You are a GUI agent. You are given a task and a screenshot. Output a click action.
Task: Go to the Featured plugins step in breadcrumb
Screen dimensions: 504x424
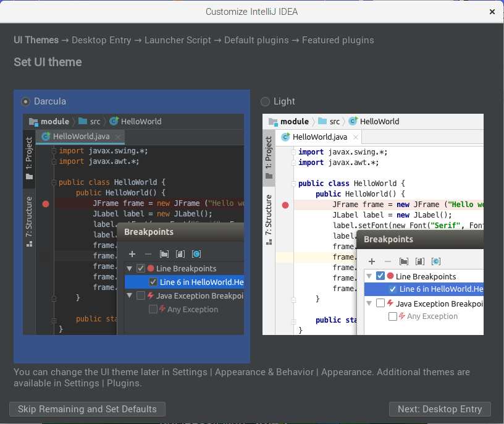click(338, 40)
